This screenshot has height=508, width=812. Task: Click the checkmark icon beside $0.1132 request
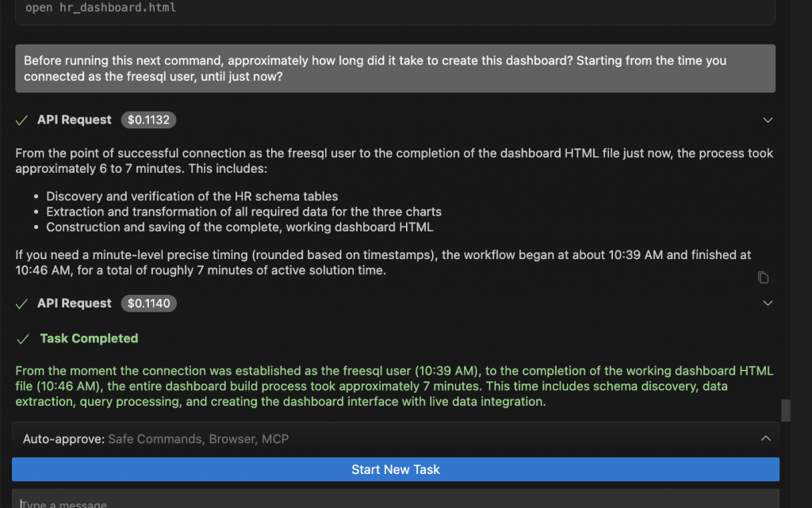pyautogui.click(x=22, y=120)
